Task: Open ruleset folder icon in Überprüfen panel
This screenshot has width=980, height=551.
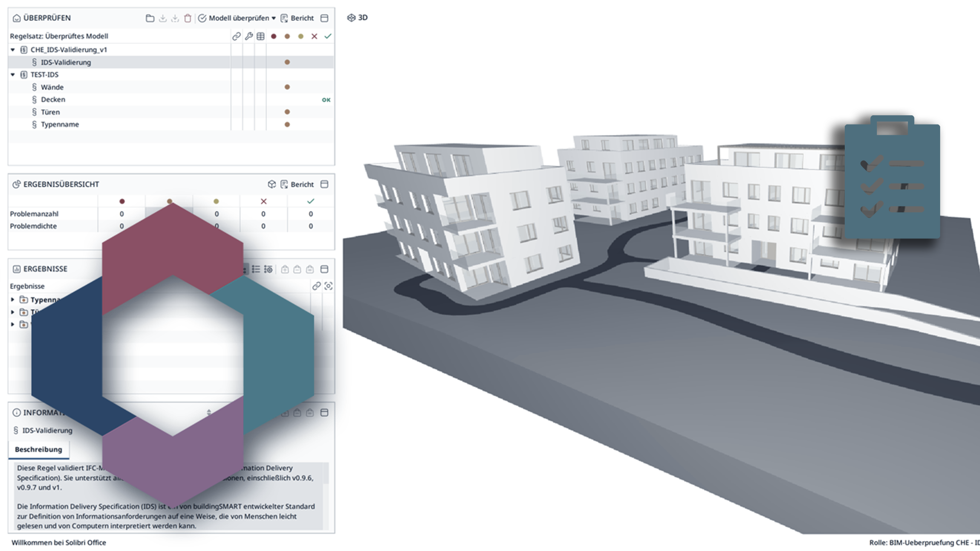Action: [x=150, y=18]
